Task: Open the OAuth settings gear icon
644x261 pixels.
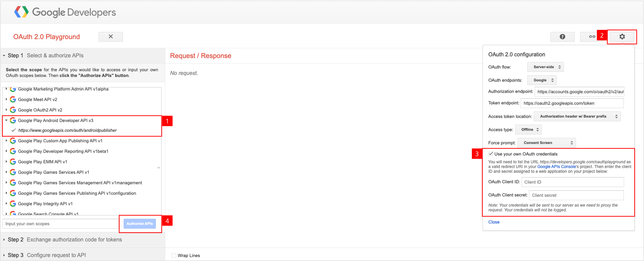Action: click(622, 37)
